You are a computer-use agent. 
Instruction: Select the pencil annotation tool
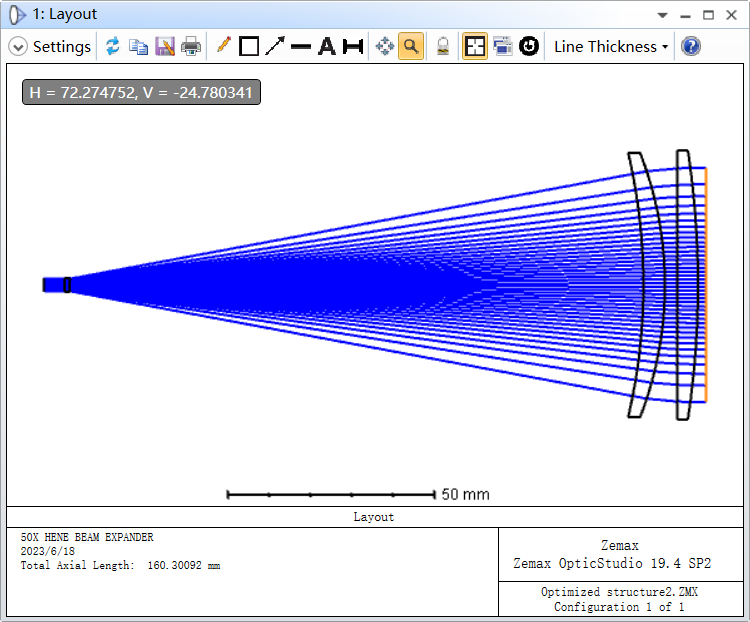point(223,46)
